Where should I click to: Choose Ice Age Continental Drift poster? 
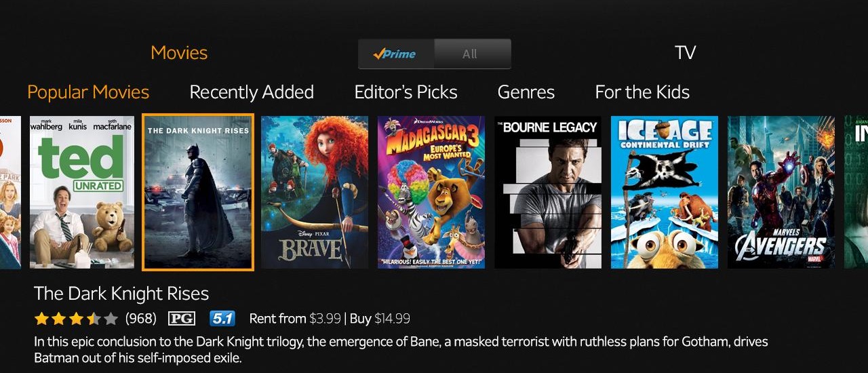tap(665, 192)
